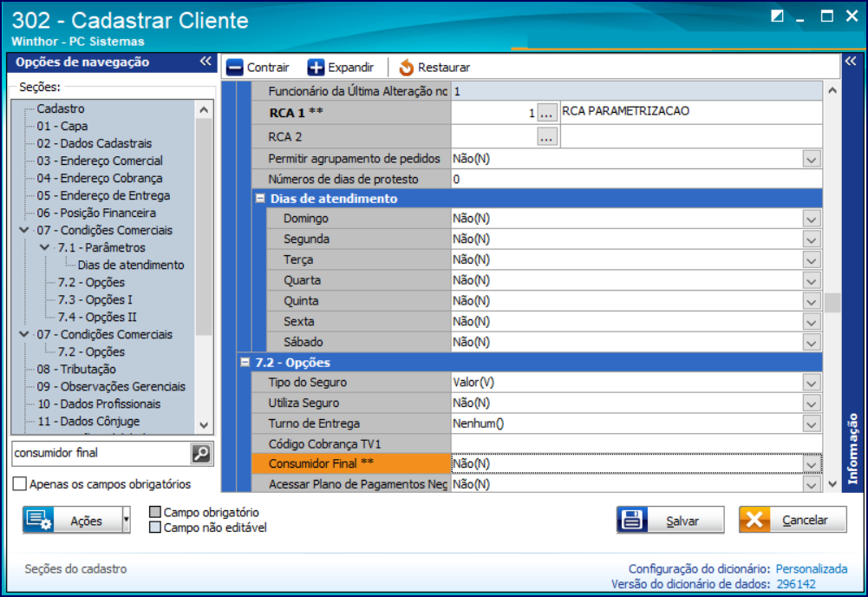Open the Sábado dropdown
This screenshot has height=597, width=868.
812,343
